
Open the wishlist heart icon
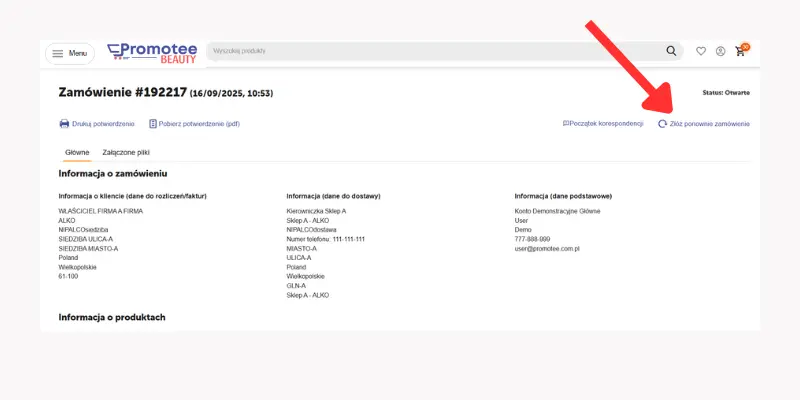click(701, 51)
